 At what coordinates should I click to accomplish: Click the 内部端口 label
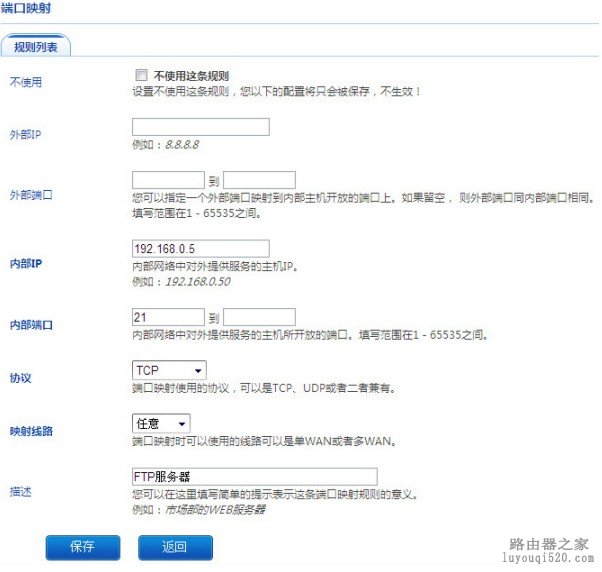point(31,325)
